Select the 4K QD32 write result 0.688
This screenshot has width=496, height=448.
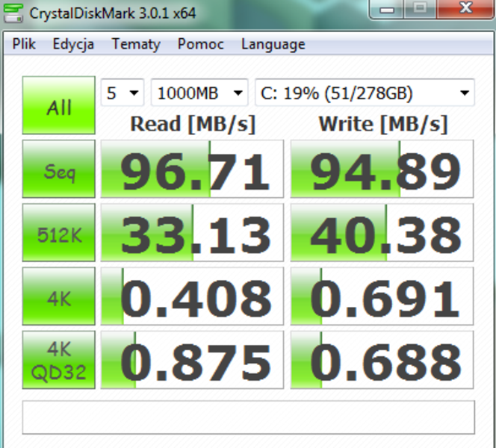(x=382, y=360)
